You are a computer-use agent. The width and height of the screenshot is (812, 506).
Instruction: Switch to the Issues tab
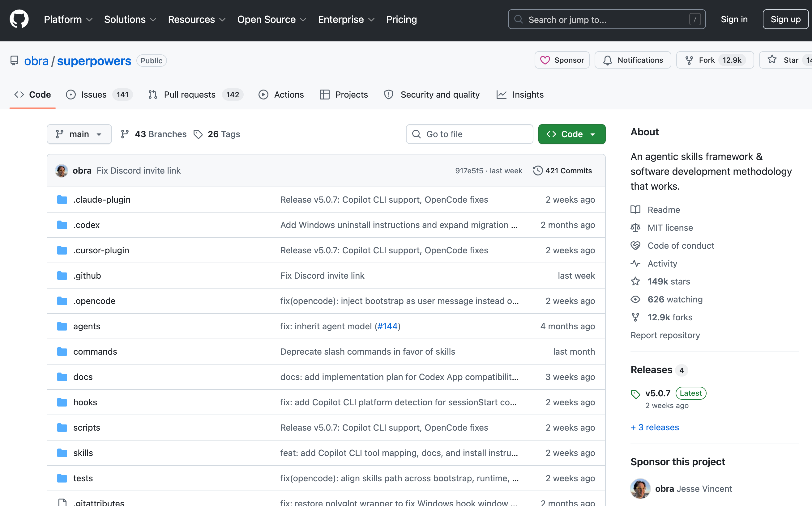99,95
